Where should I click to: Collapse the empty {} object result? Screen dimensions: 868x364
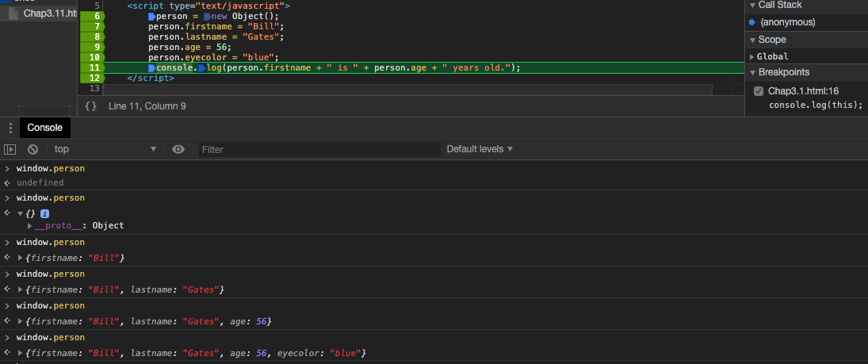tap(21, 214)
